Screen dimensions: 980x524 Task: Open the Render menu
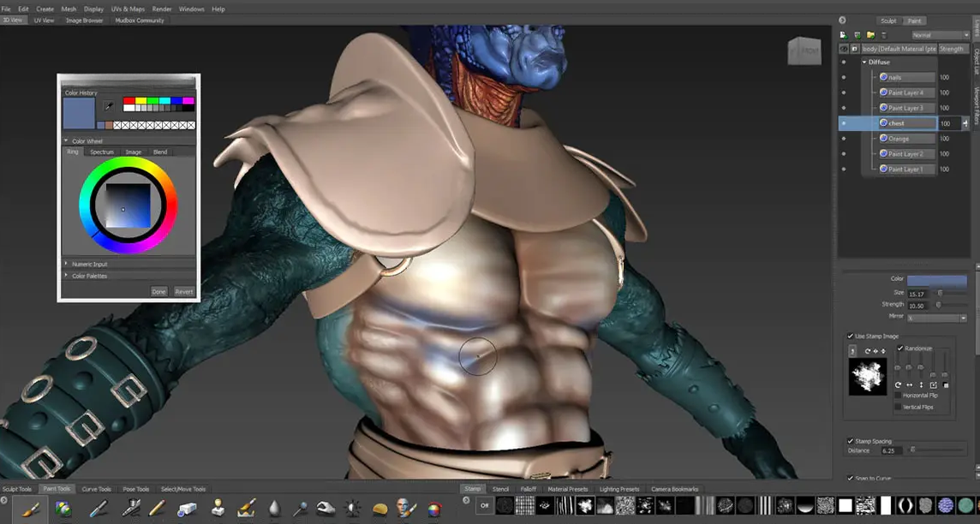tap(162, 9)
